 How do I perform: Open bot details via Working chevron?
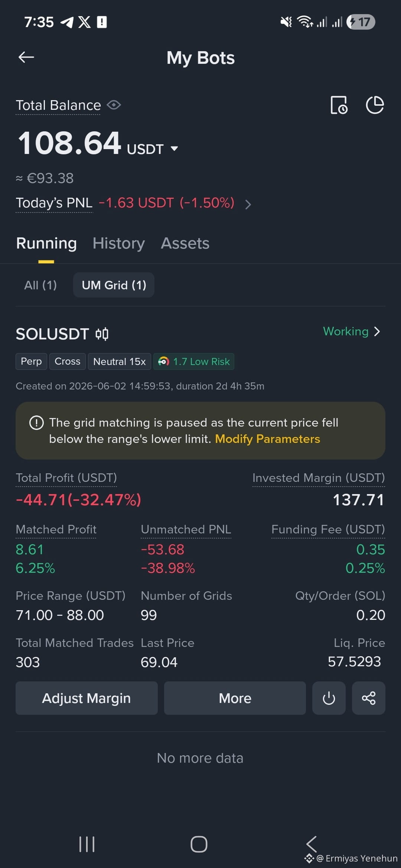coord(377,331)
